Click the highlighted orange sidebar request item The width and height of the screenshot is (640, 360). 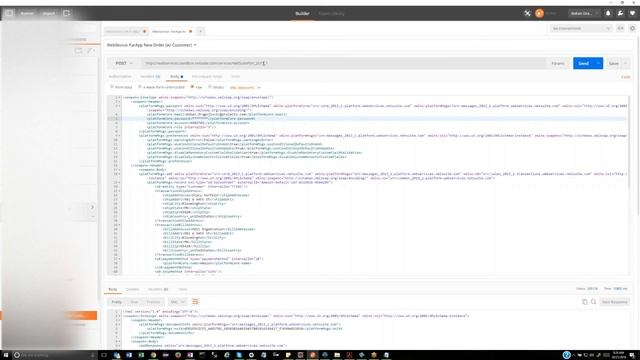[49, 315]
